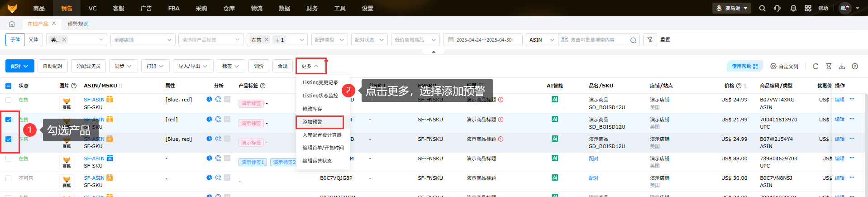868x197 pixels.
Task: Refresh the product list
Action: point(816,66)
